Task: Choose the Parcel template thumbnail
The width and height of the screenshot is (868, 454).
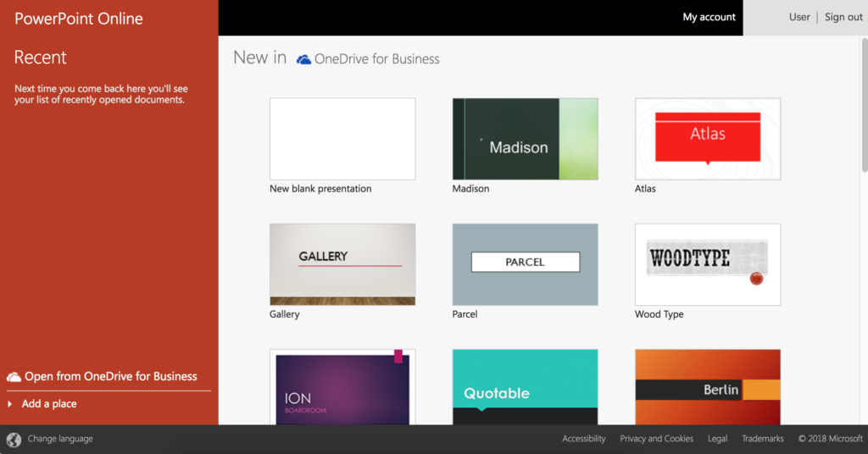Action: 525,264
